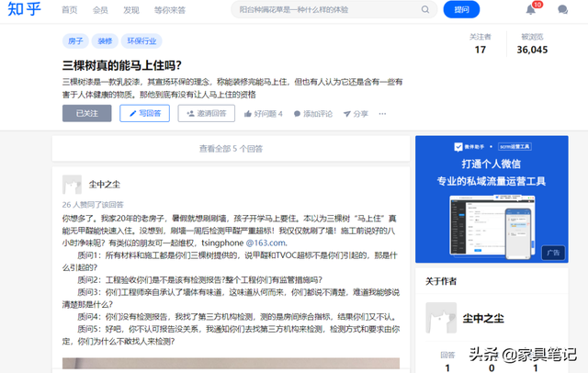Select the 环保行业 topic tag

pyautogui.click(x=141, y=40)
